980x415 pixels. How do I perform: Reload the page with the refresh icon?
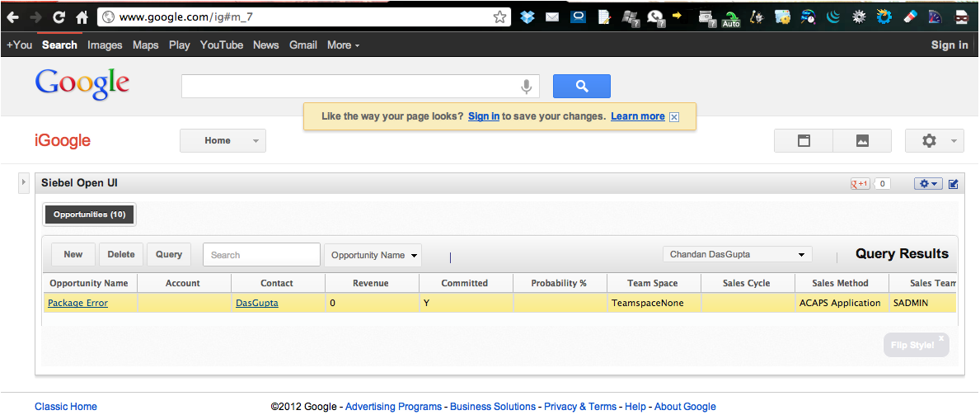click(59, 17)
